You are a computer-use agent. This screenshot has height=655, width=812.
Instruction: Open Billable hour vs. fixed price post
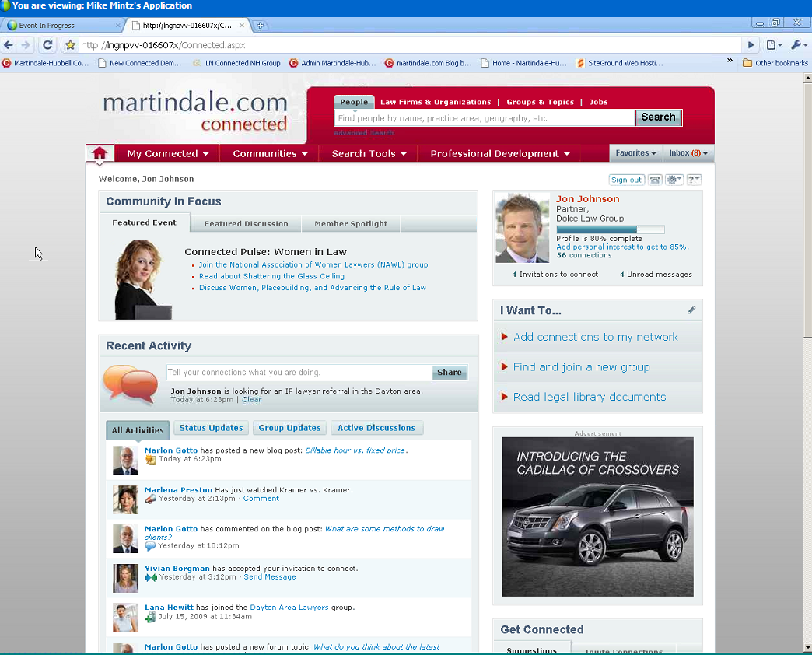coord(355,450)
